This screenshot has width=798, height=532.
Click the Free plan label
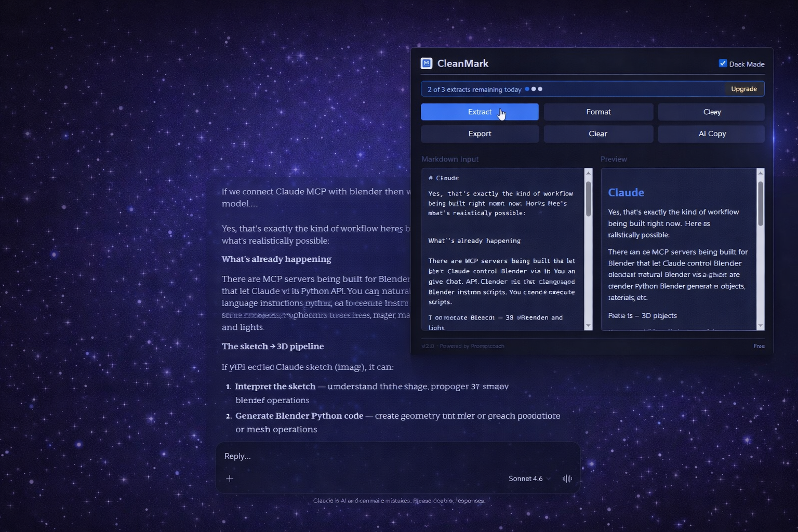759,345
